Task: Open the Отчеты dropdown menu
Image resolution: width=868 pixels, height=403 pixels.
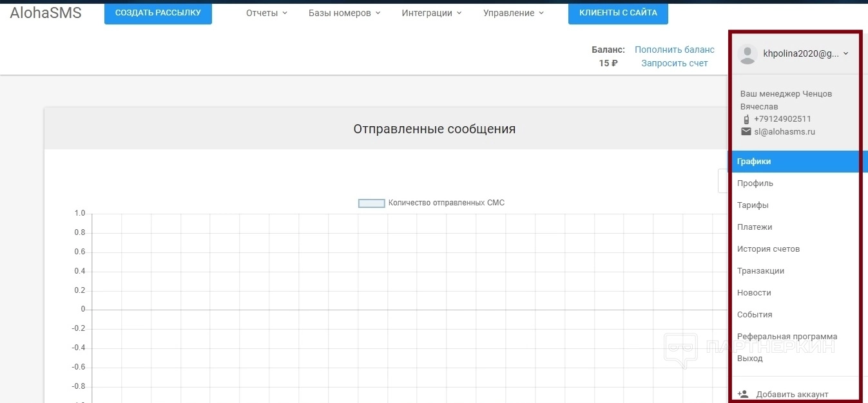Action: click(267, 13)
